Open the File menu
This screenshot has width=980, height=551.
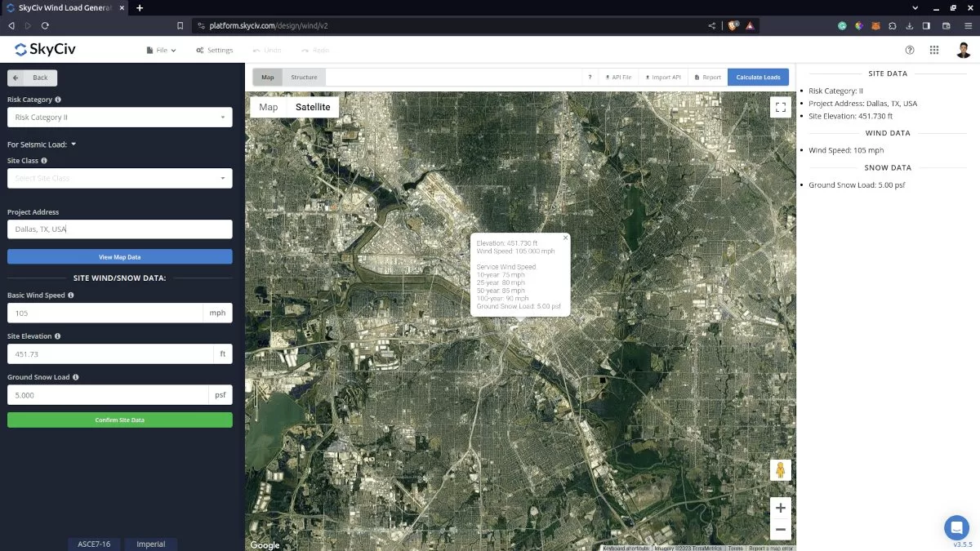click(x=161, y=51)
